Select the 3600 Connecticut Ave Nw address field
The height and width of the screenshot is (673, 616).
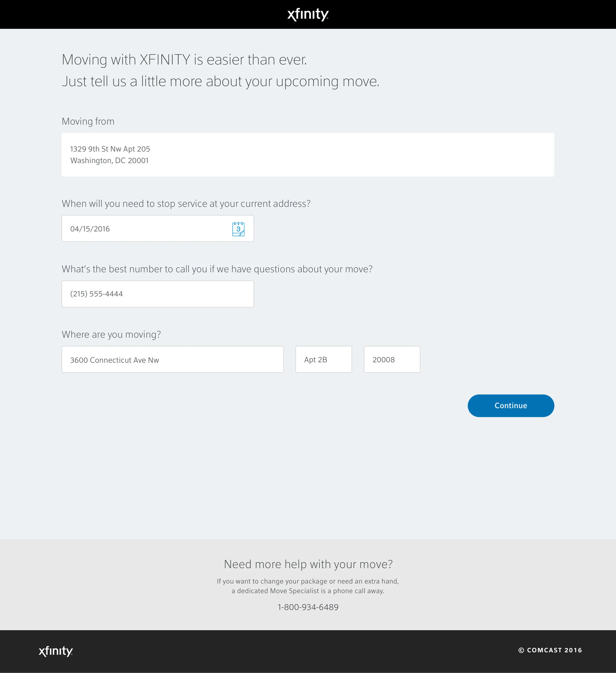[173, 360]
